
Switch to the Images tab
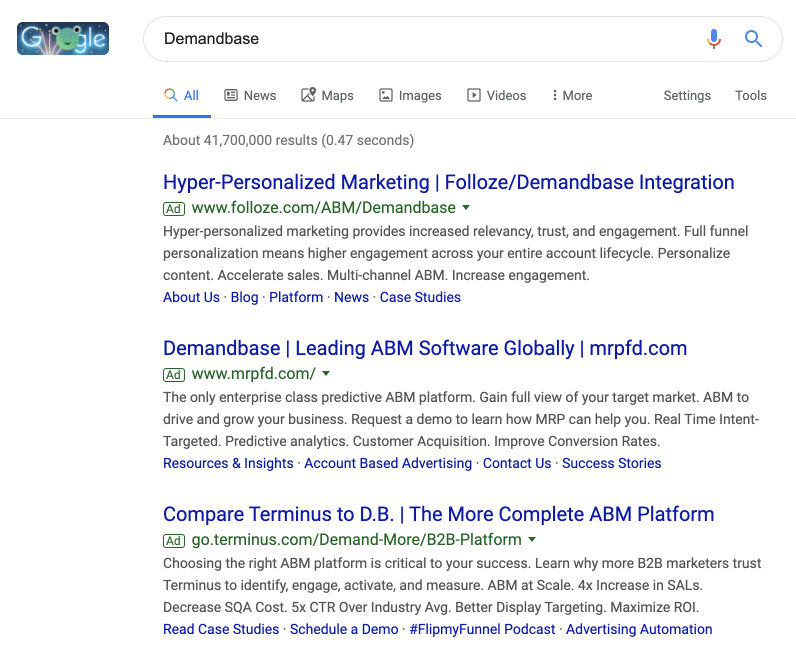410,95
